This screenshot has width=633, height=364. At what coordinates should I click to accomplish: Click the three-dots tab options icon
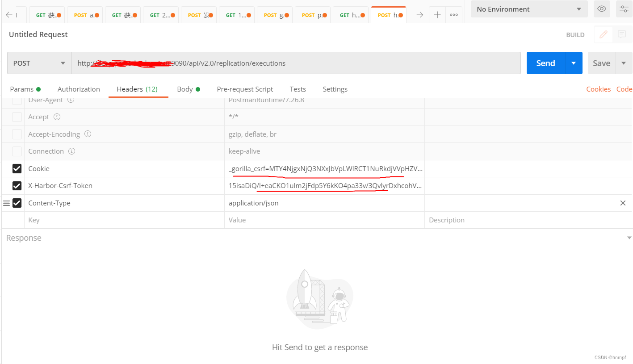(x=454, y=15)
